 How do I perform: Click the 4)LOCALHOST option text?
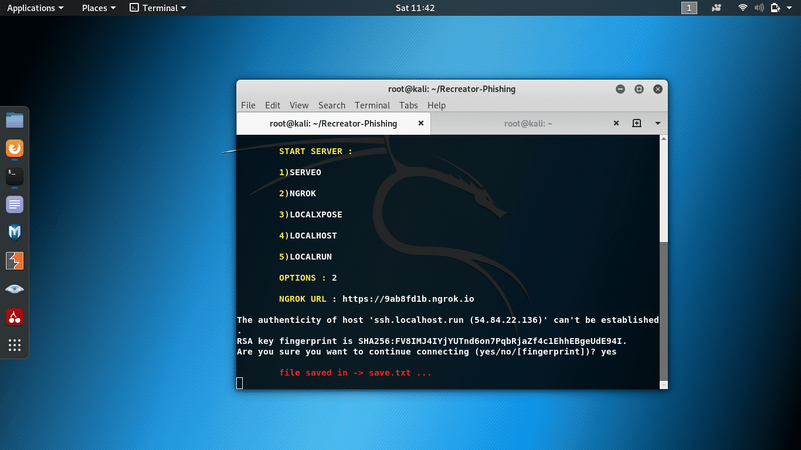pyautogui.click(x=308, y=235)
